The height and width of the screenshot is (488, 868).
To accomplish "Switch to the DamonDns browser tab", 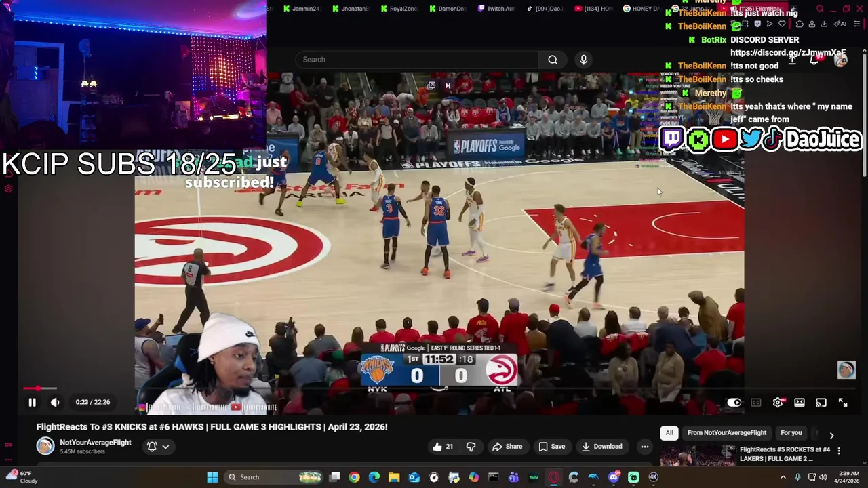I will [448, 9].
